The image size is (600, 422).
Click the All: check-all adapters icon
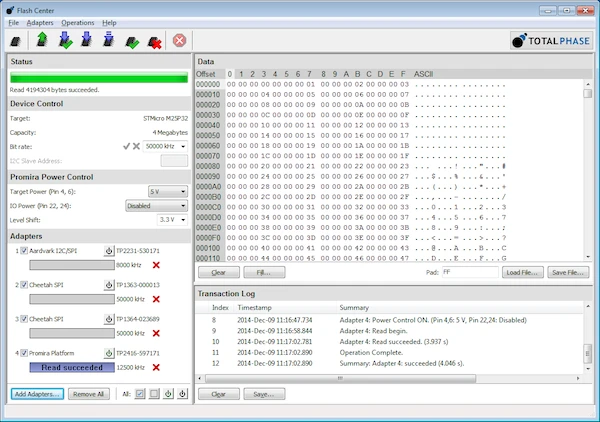pyautogui.click(x=140, y=394)
